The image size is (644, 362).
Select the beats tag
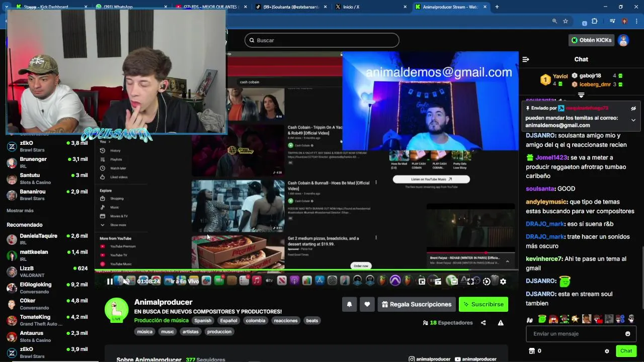[x=312, y=320]
